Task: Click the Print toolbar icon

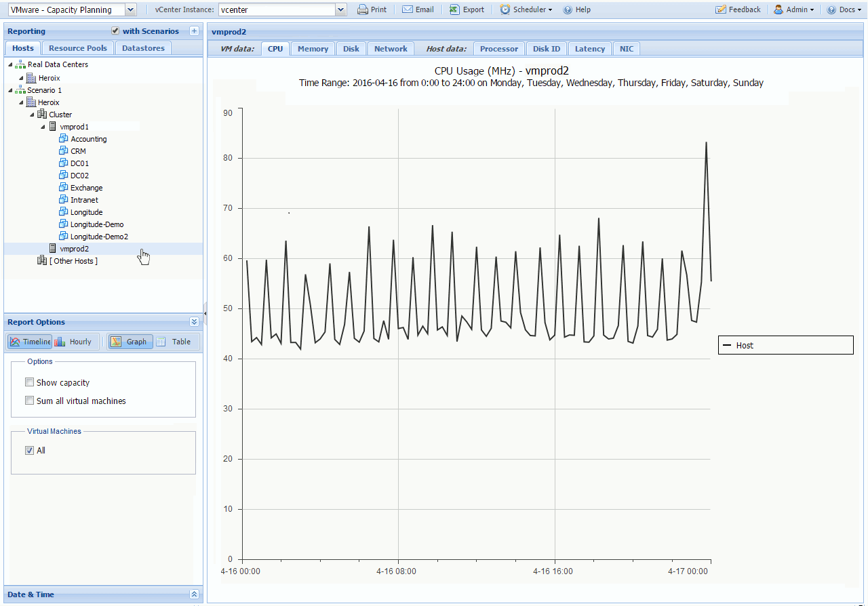Action: (x=363, y=9)
